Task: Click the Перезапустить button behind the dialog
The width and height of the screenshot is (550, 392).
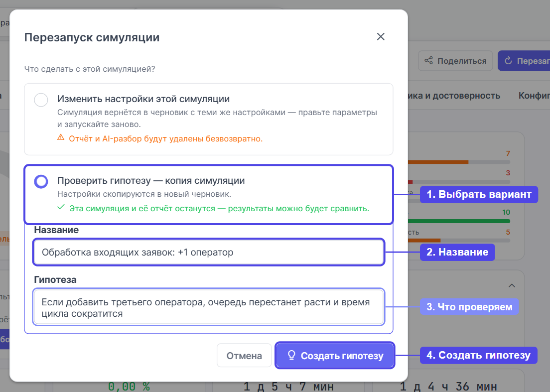Action: click(524, 61)
